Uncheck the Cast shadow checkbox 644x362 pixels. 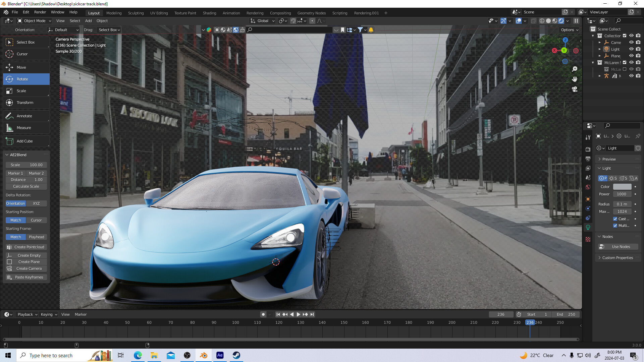(616, 219)
